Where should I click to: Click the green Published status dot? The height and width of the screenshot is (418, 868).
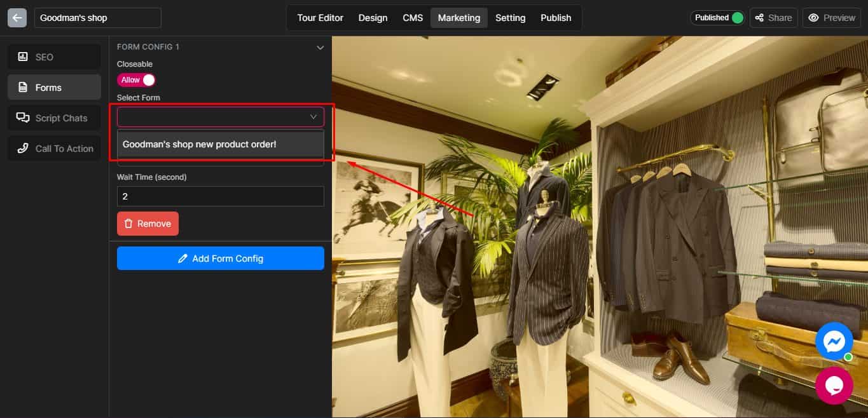(737, 18)
